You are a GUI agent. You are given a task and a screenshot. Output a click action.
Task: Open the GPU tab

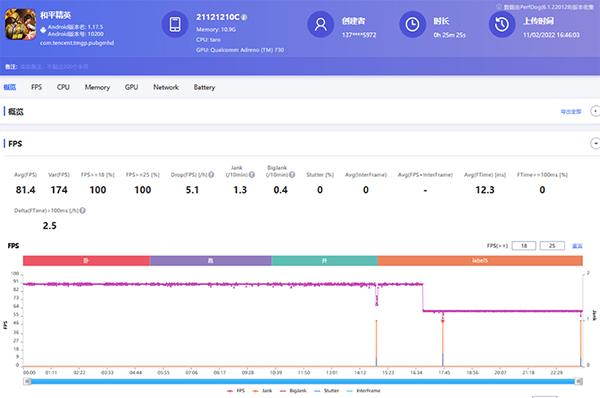tap(131, 87)
